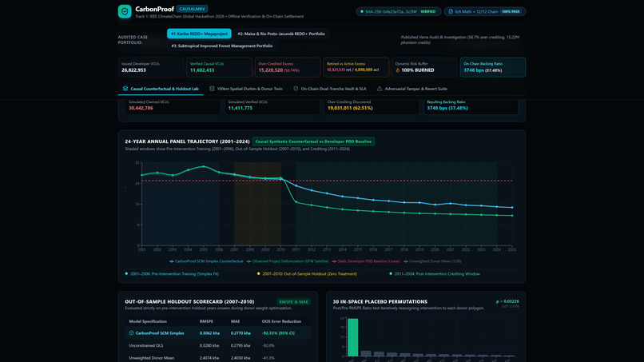
Task: Click the layers icon on Causal Counterfactual tab
Action: 125,89
